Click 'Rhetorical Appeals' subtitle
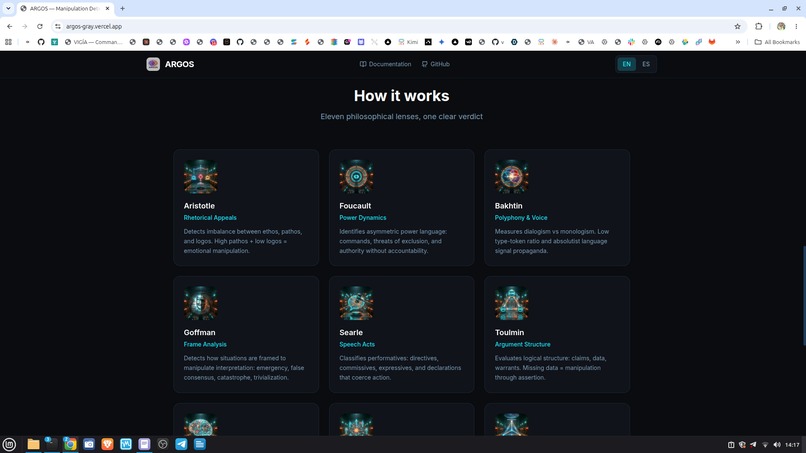 pos(210,218)
